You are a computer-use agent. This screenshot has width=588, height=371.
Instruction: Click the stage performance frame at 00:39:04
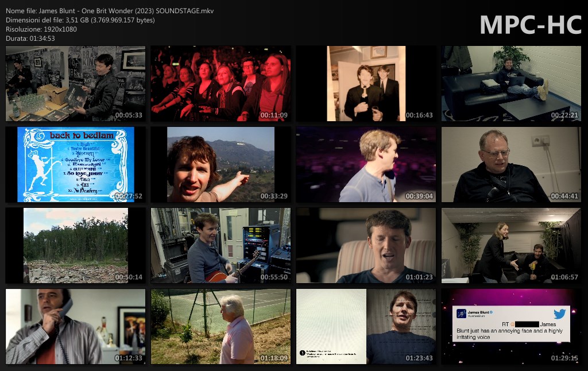pyautogui.click(x=366, y=165)
